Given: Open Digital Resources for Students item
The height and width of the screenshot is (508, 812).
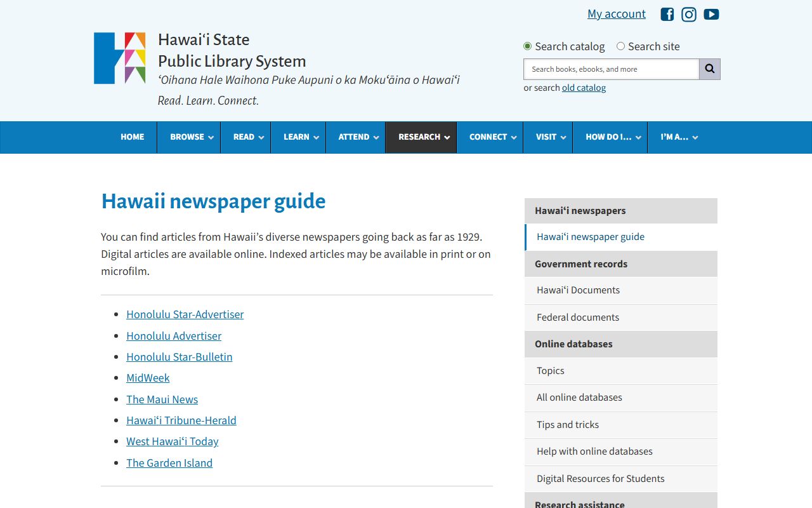Looking at the screenshot, I should coord(621,479).
